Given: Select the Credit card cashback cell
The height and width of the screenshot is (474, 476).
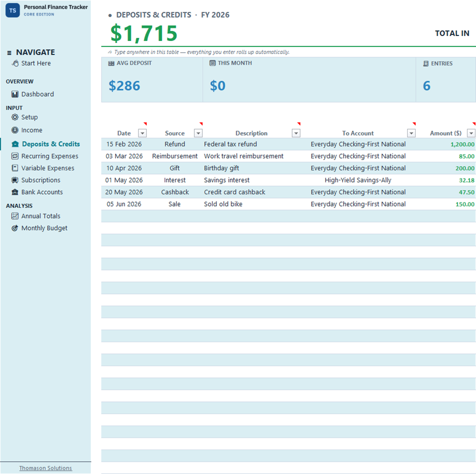Looking at the screenshot, I should pos(252,192).
